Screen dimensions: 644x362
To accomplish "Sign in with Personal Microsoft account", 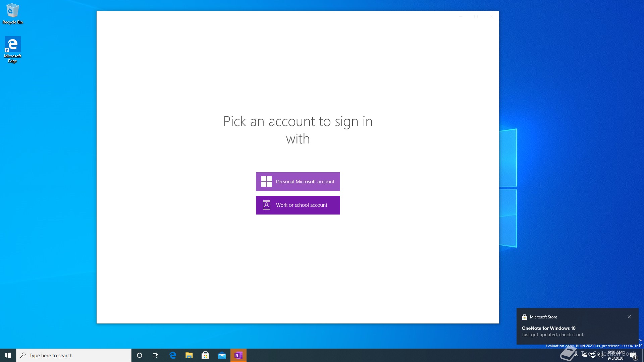I will pyautogui.click(x=298, y=182).
